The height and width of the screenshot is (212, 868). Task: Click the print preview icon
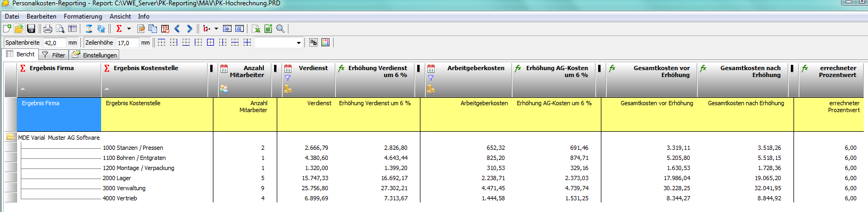pyautogui.click(x=60, y=29)
